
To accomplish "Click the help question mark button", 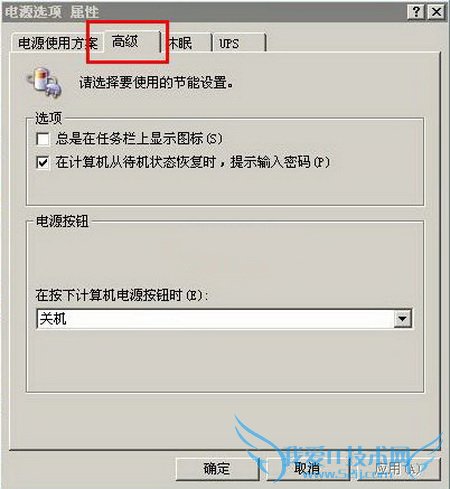I will 416,12.
